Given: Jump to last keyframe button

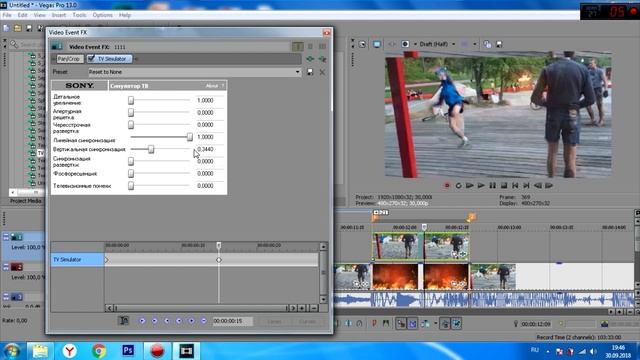Looking at the screenshot, I should [179, 321].
